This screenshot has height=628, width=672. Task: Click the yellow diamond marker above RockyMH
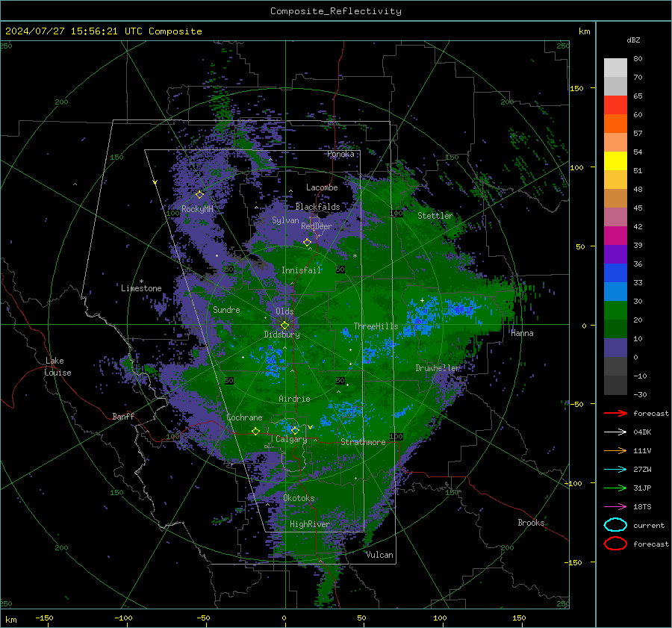(199, 195)
